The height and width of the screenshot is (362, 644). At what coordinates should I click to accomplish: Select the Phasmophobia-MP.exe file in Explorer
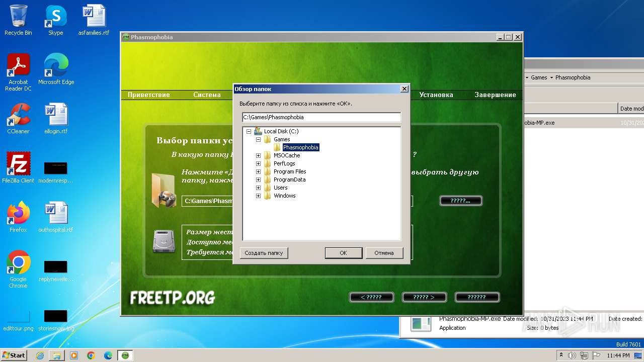(x=539, y=123)
